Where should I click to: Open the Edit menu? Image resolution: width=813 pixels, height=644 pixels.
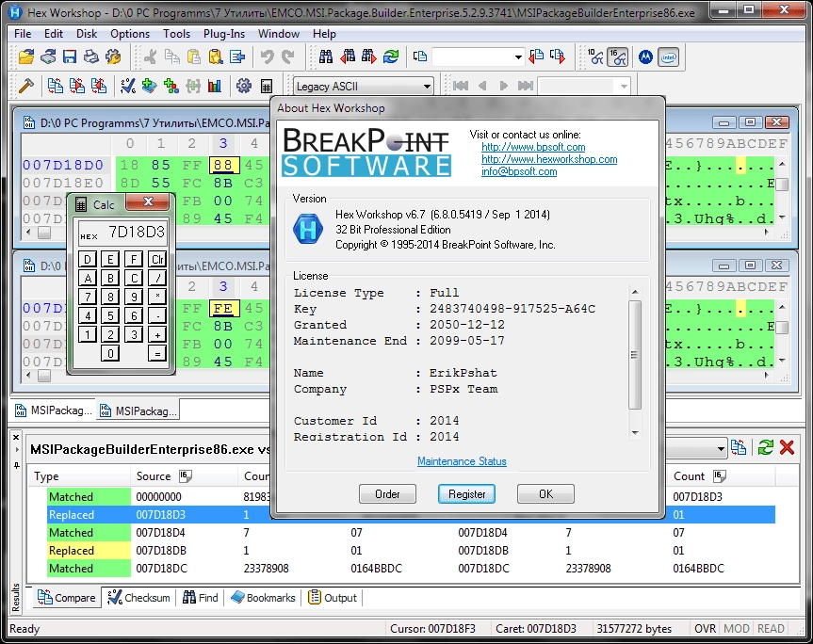tap(54, 34)
